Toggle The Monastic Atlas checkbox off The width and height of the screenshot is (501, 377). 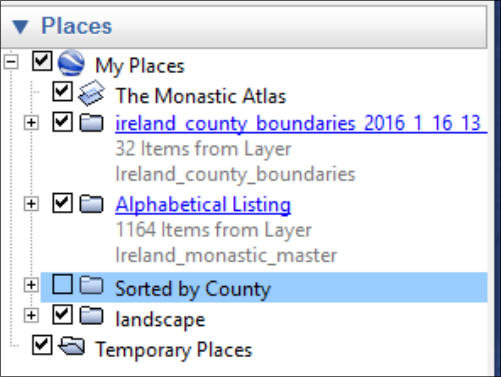62,91
